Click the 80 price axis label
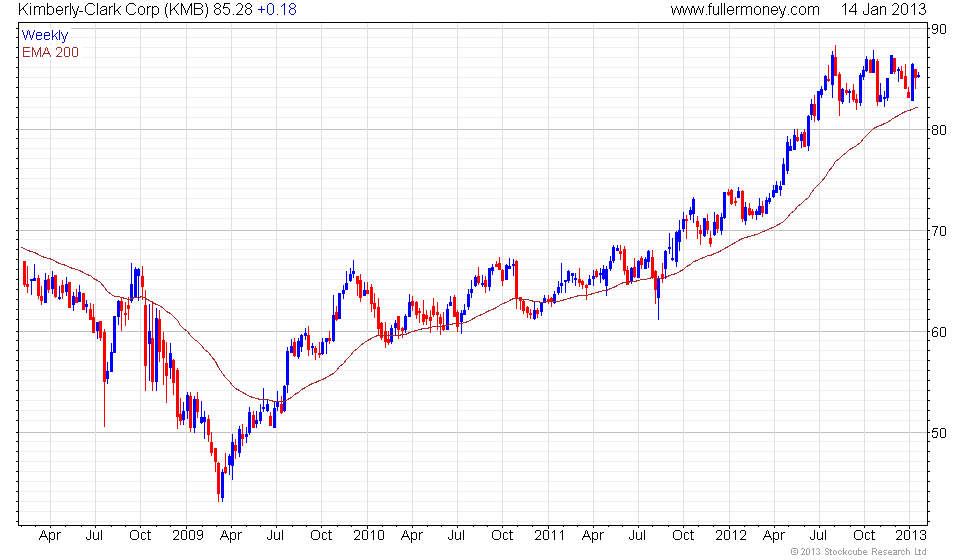 [939, 130]
